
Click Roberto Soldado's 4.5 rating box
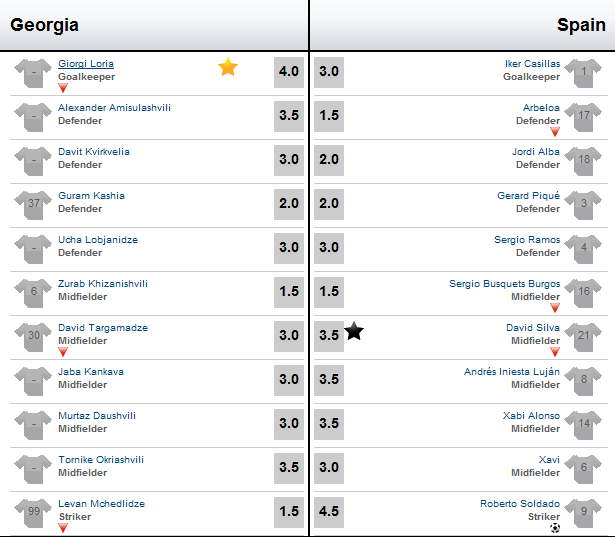point(329,511)
